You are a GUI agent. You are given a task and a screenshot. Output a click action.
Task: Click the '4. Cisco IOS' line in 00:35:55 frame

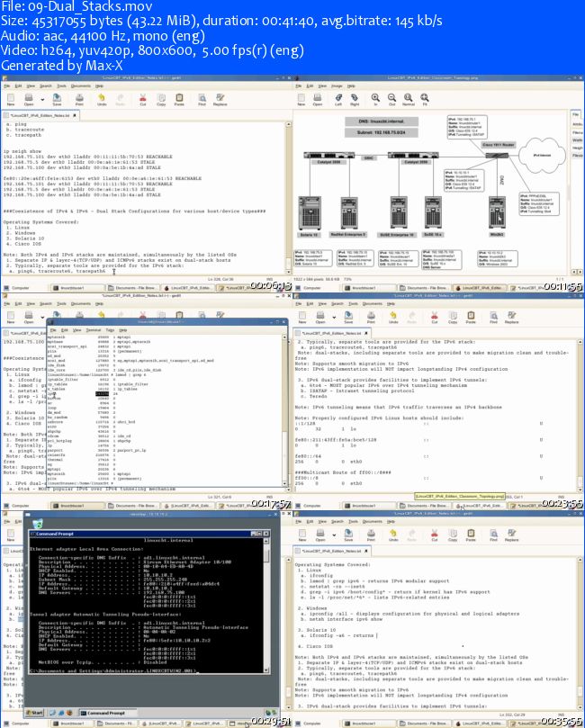click(317, 646)
